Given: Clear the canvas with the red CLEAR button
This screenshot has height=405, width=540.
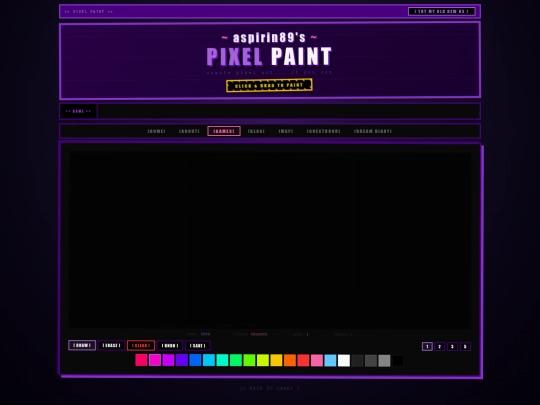Looking at the screenshot, I should (x=141, y=345).
